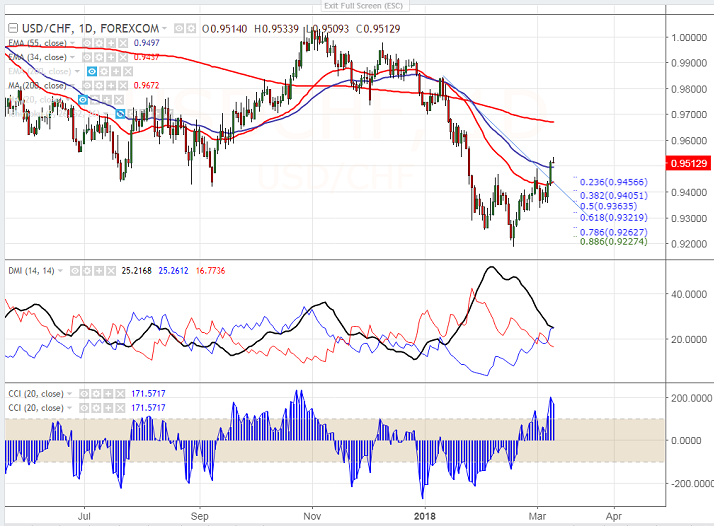Open settings gear for EMA (55, close)
This screenshot has height=526, width=714.
(98, 43)
